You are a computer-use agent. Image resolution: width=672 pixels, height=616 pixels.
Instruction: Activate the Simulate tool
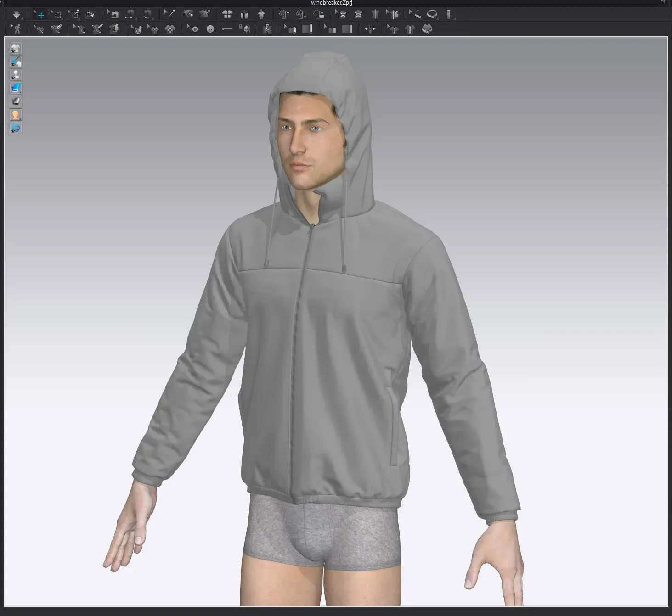17,14
